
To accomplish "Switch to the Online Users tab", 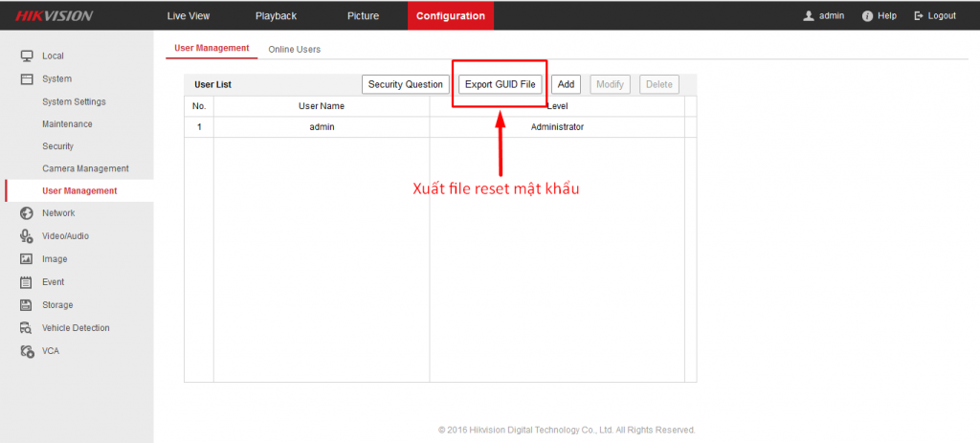I will coord(294,49).
